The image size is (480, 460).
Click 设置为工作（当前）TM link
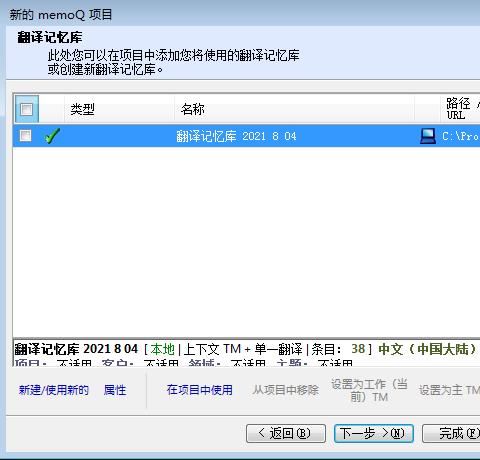(x=369, y=390)
